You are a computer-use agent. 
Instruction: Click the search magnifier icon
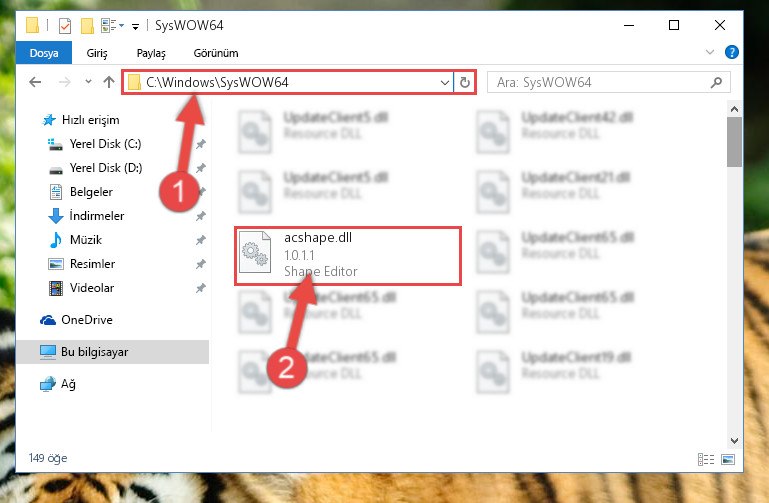716,82
